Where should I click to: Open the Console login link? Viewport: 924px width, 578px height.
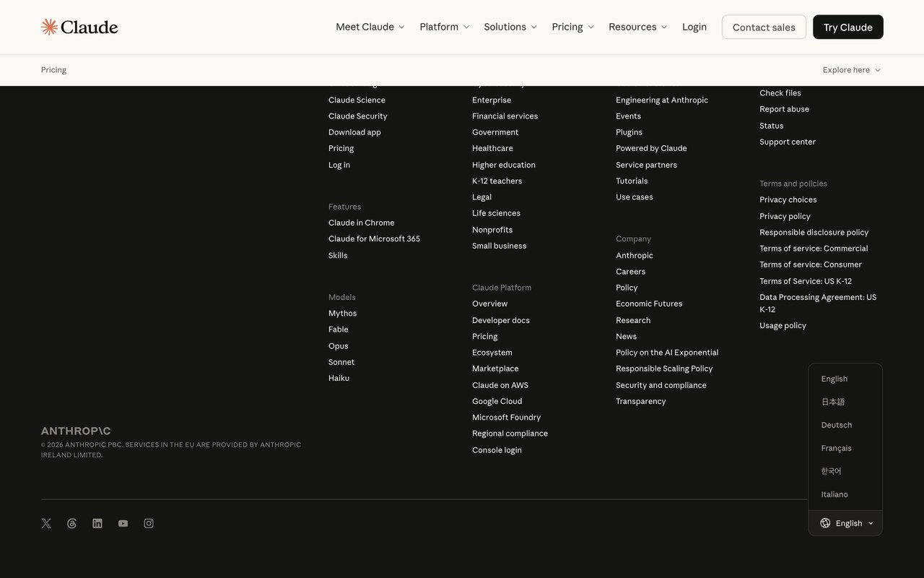tap(497, 449)
